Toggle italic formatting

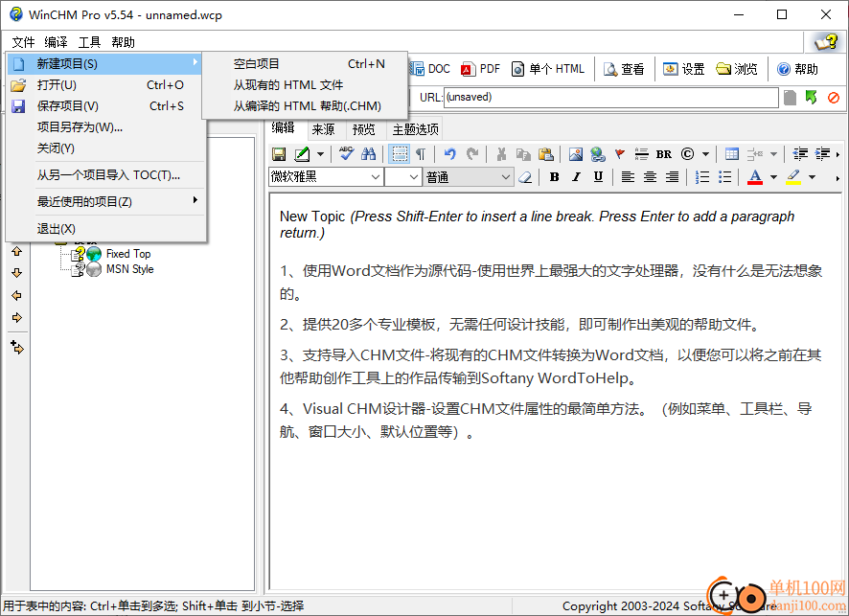point(576,177)
